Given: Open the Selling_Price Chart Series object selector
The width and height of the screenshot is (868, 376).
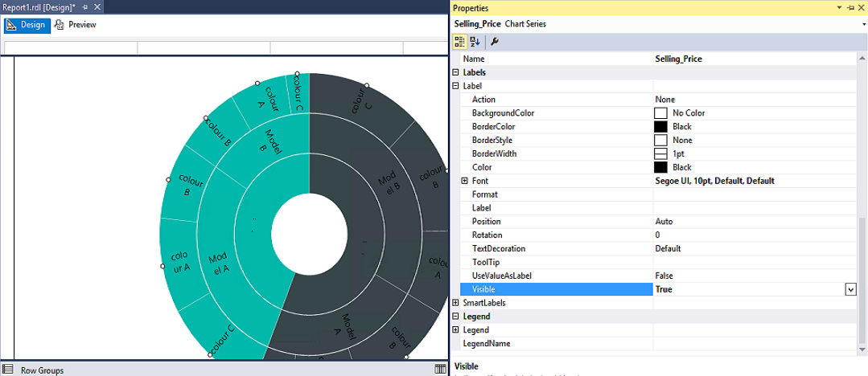Looking at the screenshot, I should click(x=863, y=24).
